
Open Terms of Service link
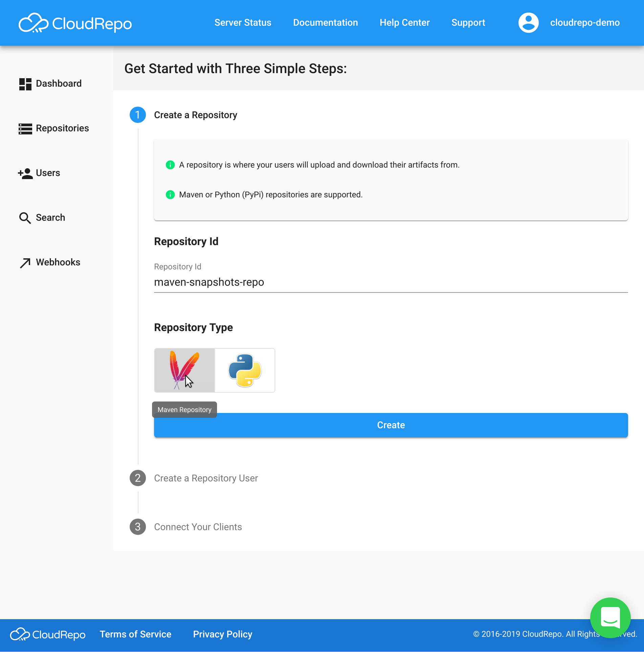[135, 634]
